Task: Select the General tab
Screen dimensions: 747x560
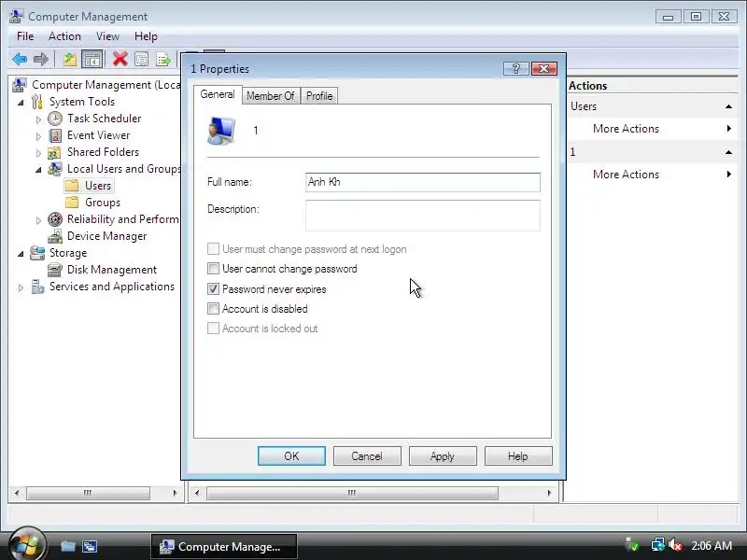Action: click(x=218, y=94)
